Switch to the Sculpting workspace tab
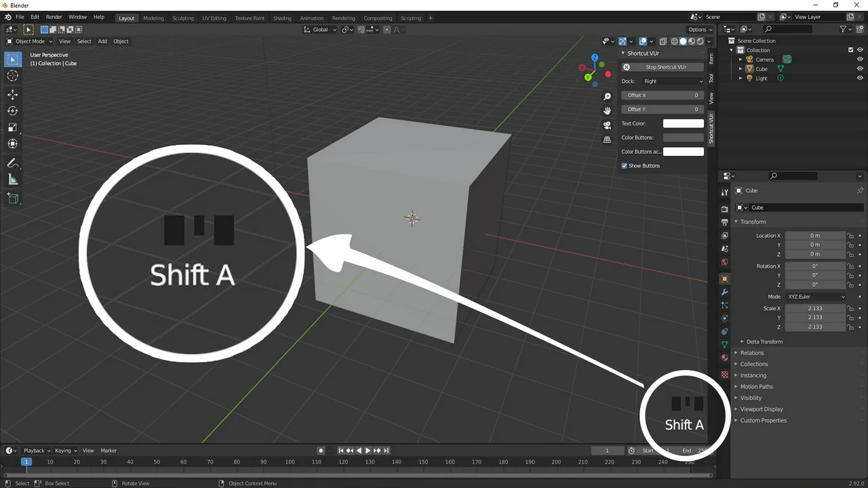This screenshot has height=488, width=868. pyautogui.click(x=182, y=18)
